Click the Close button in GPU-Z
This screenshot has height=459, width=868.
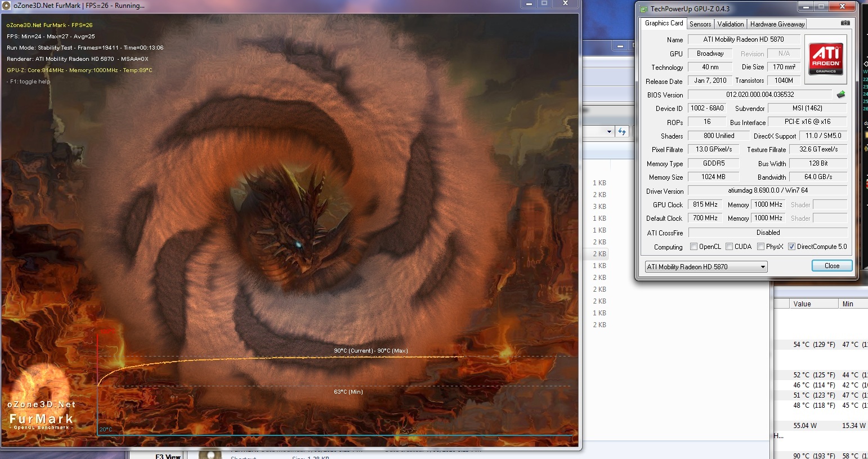pos(831,266)
